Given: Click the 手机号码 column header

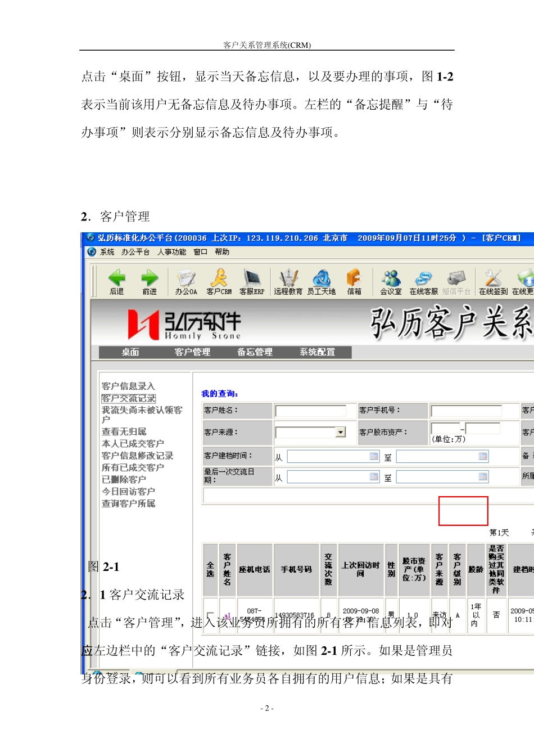Looking at the screenshot, I should (296, 570).
